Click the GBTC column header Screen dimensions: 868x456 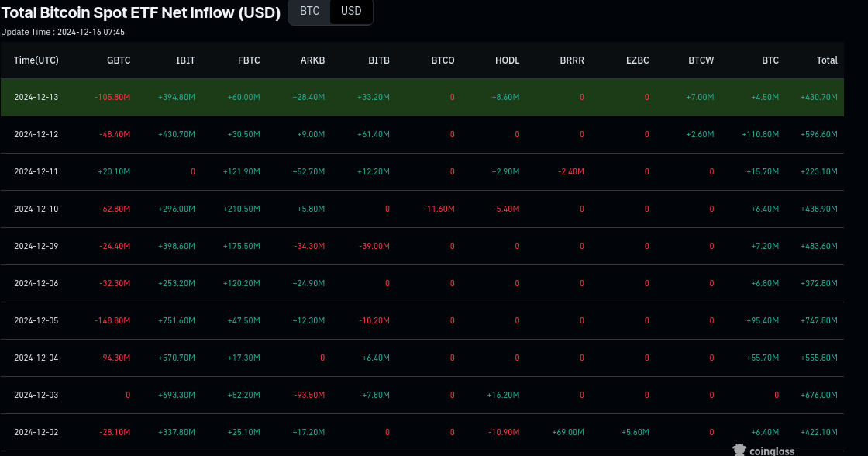[119, 60]
